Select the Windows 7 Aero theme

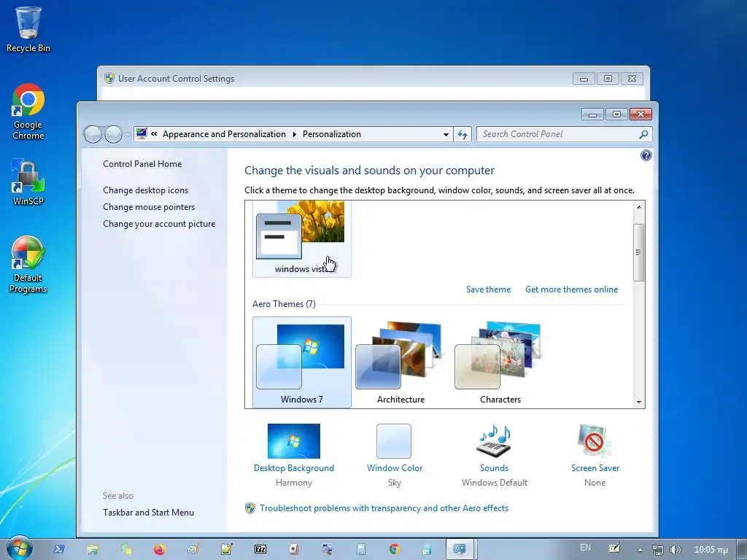click(x=302, y=362)
